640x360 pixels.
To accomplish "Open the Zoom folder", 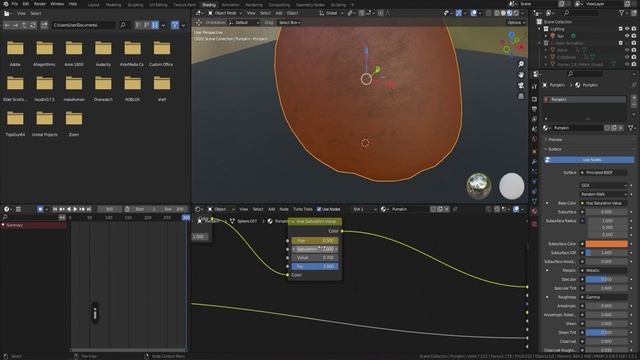I will pyautogui.click(x=74, y=123).
